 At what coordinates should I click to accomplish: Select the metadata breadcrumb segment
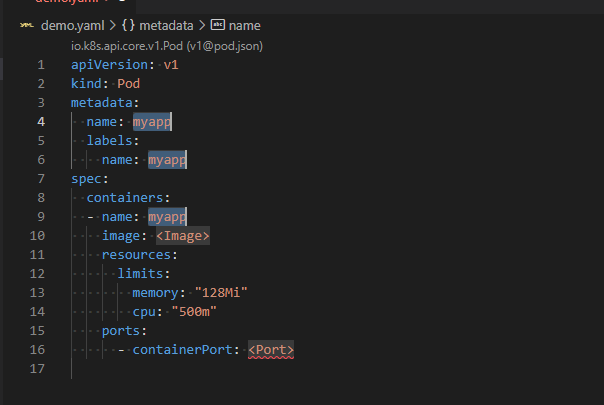click(x=166, y=25)
